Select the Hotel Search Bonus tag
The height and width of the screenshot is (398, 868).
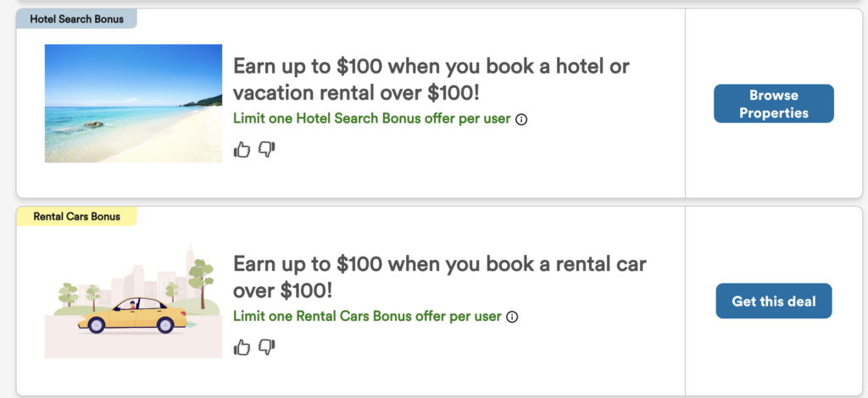point(76,19)
